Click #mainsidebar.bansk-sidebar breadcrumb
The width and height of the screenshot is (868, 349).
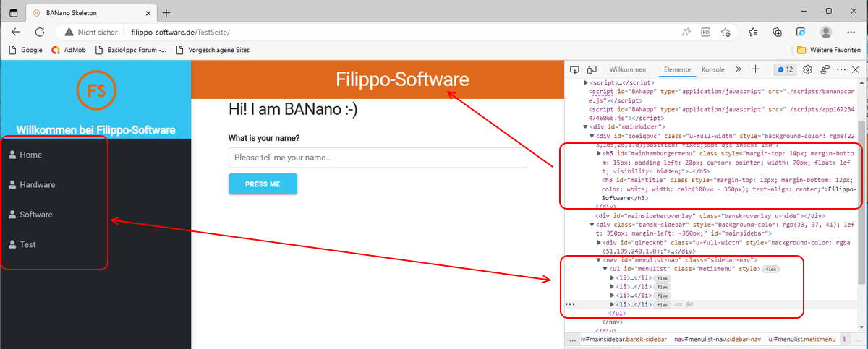click(x=624, y=339)
